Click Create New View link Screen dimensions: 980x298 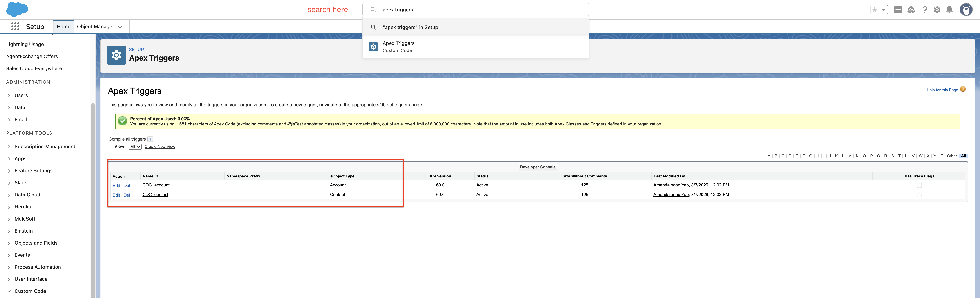[160, 147]
